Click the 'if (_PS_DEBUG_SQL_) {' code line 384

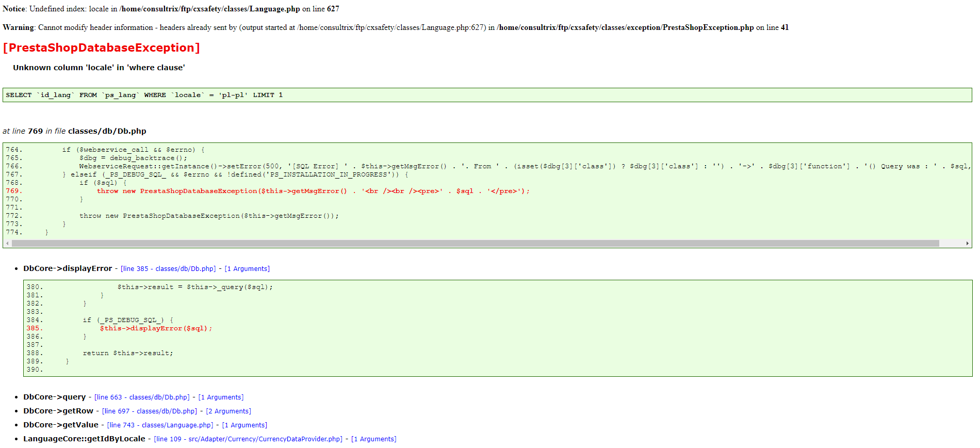[x=128, y=320]
